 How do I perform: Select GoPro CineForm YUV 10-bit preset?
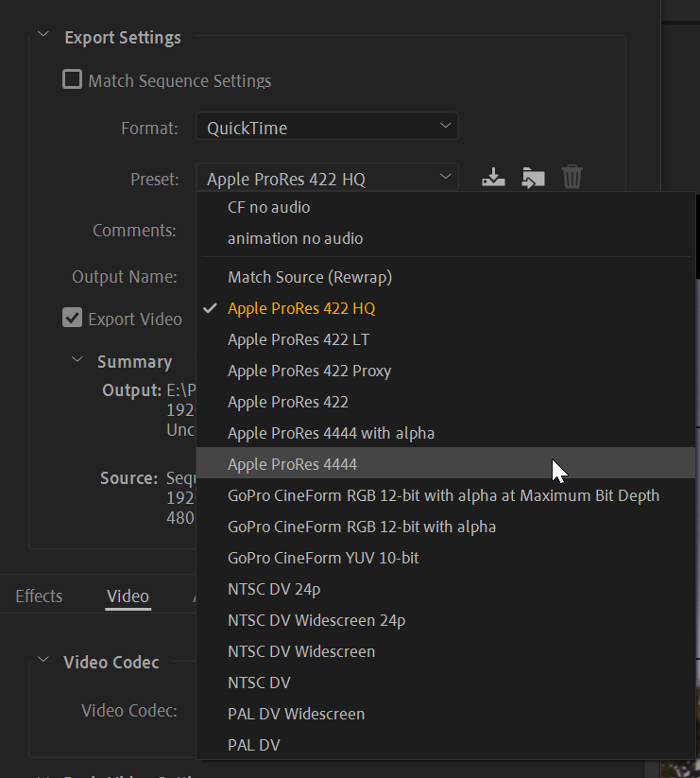pyautogui.click(x=323, y=558)
